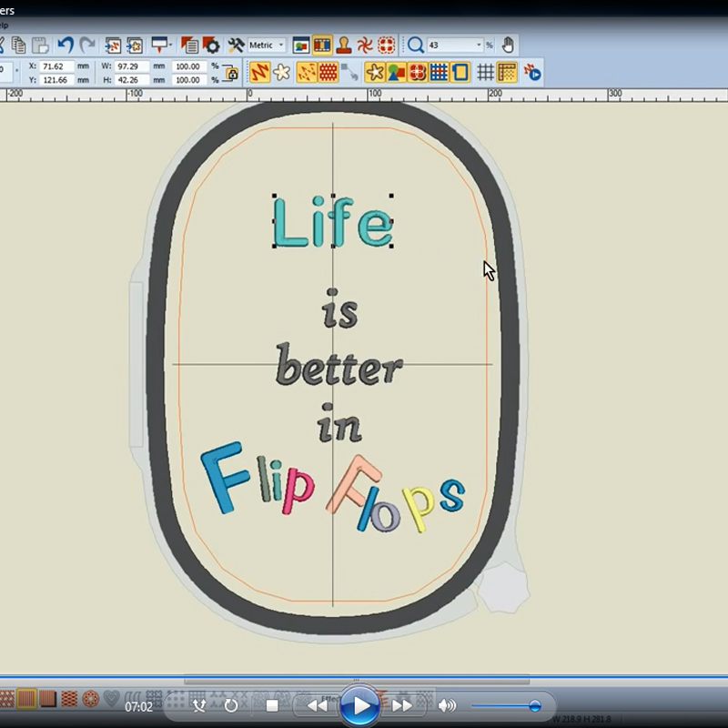Click the picture window icon after Metric

301,45
